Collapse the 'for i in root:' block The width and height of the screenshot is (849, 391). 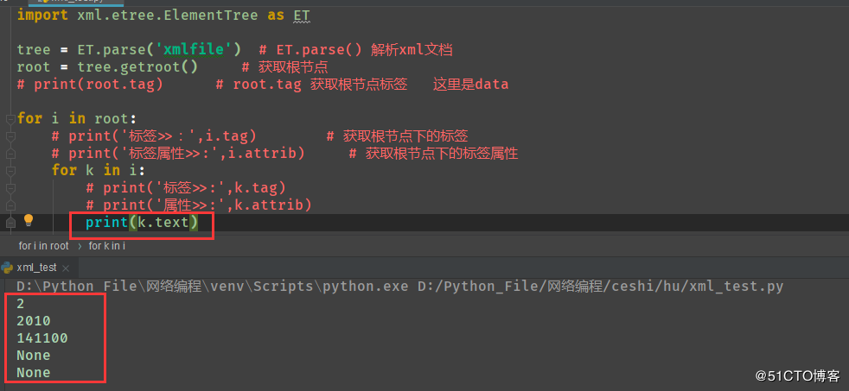tap(9, 119)
